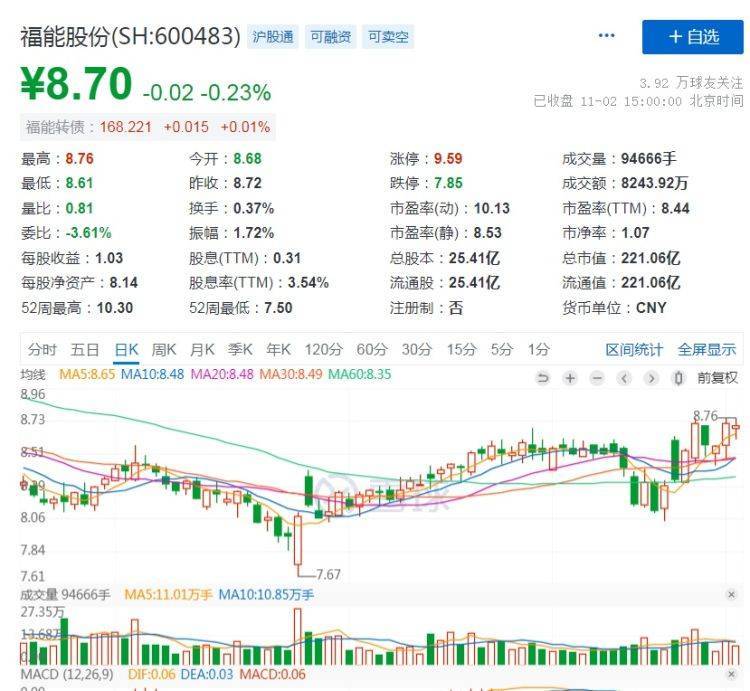
Task: Zoom in the K-line chart with plus icon
Action: (570, 378)
